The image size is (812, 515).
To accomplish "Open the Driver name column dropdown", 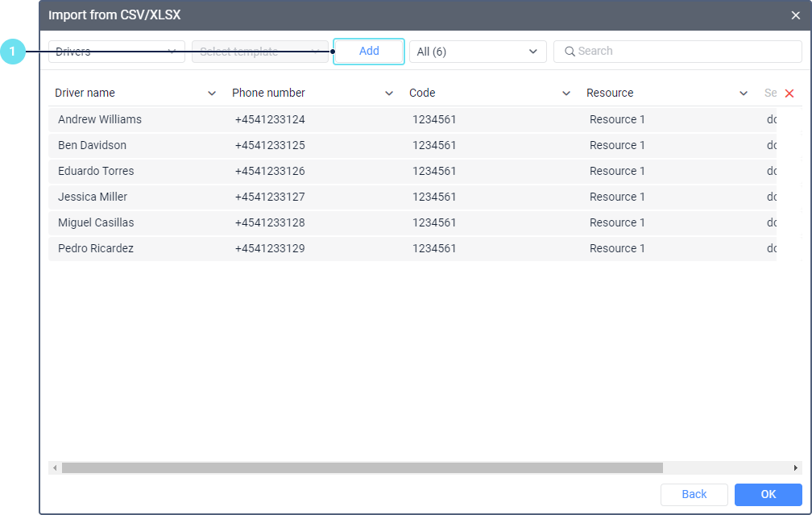I will (212, 93).
